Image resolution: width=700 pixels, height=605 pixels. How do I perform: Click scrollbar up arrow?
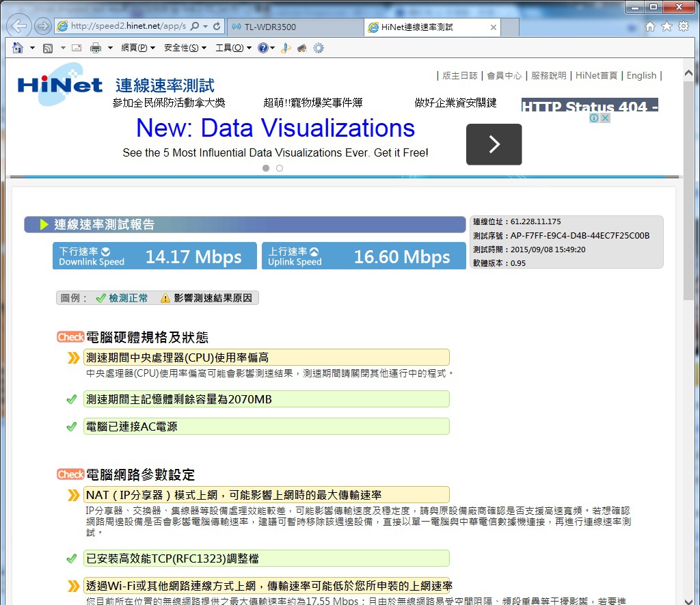[688, 73]
